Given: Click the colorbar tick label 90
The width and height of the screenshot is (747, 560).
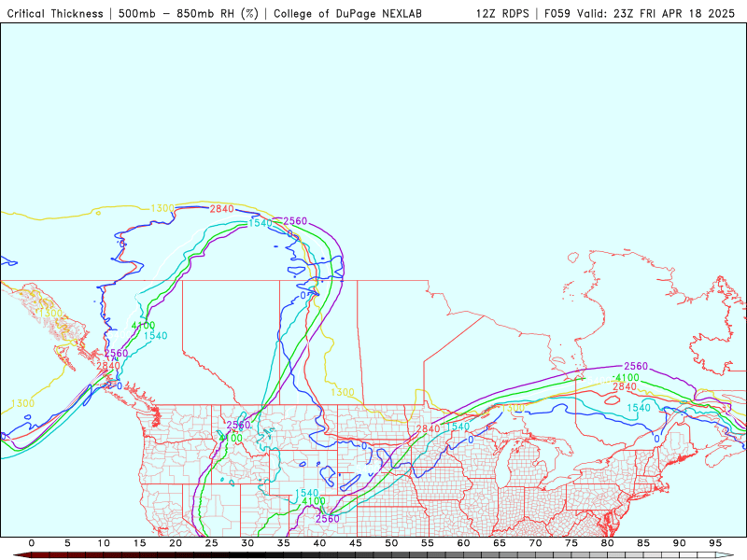Looking at the screenshot, I should [x=680, y=543].
